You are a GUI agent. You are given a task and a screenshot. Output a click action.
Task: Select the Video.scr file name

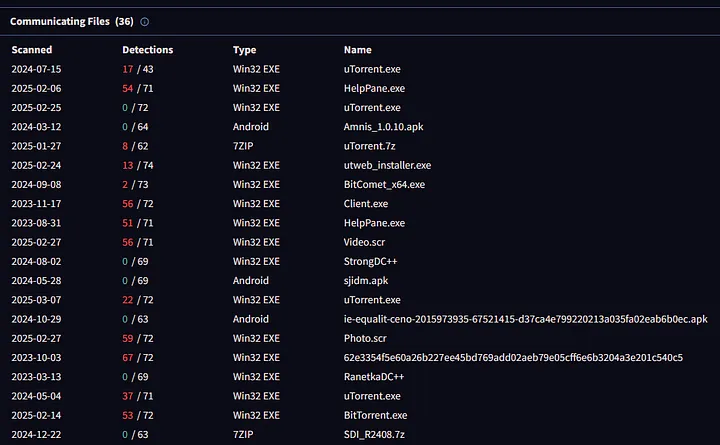click(x=365, y=242)
